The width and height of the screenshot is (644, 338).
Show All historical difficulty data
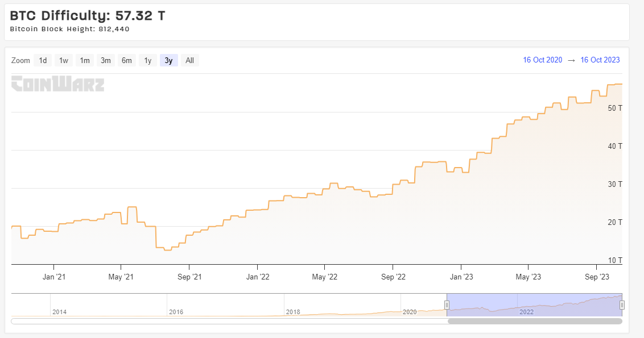click(x=190, y=60)
